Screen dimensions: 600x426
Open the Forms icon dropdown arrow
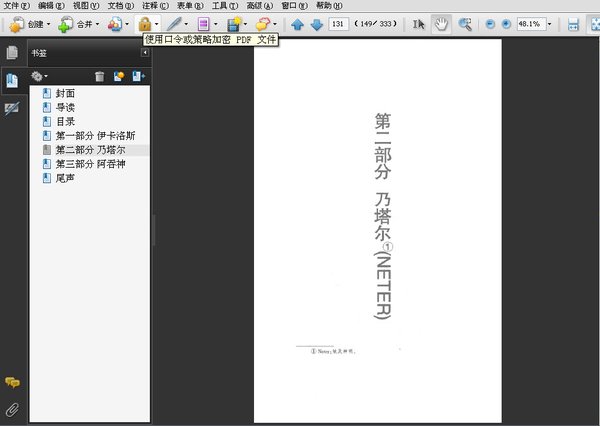(215, 24)
